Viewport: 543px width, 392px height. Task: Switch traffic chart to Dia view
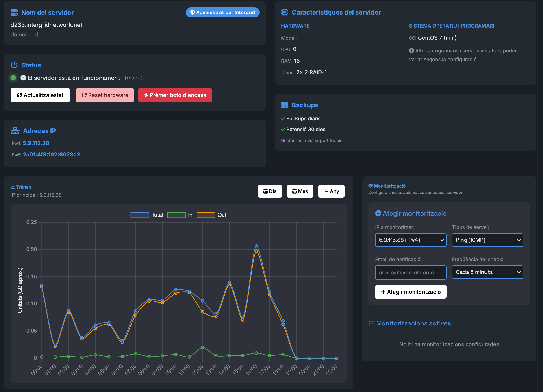(270, 191)
